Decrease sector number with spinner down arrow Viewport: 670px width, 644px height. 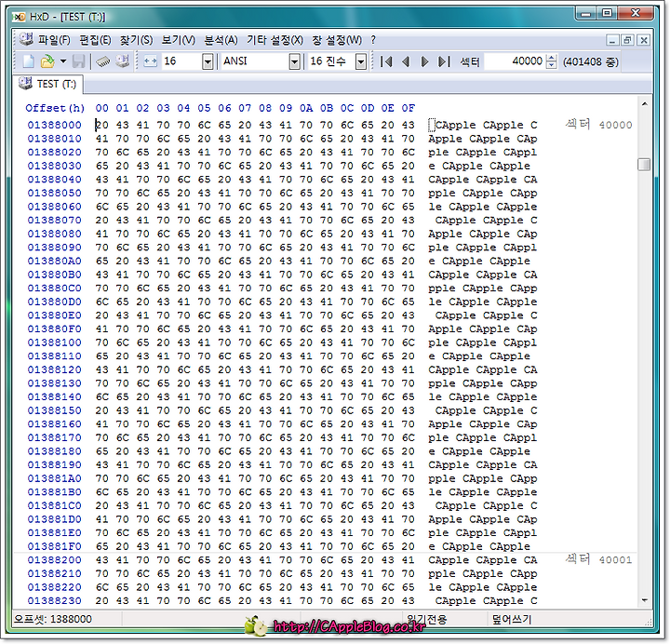click(x=552, y=65)
